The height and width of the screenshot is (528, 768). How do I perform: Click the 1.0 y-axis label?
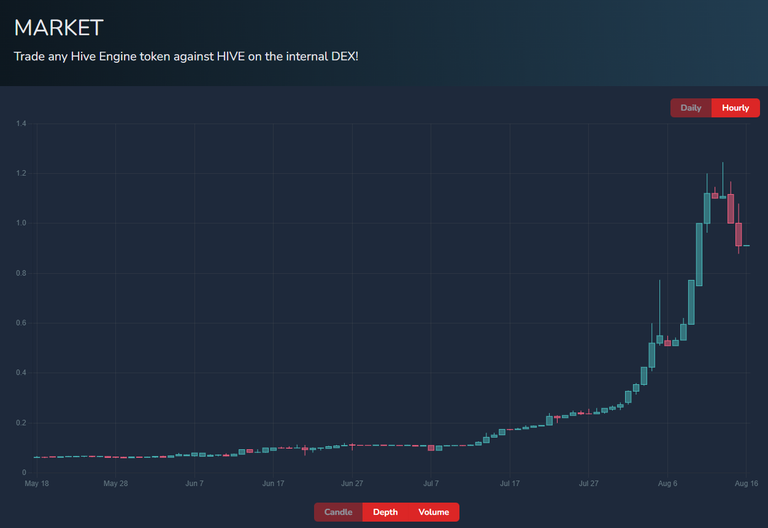21,223
